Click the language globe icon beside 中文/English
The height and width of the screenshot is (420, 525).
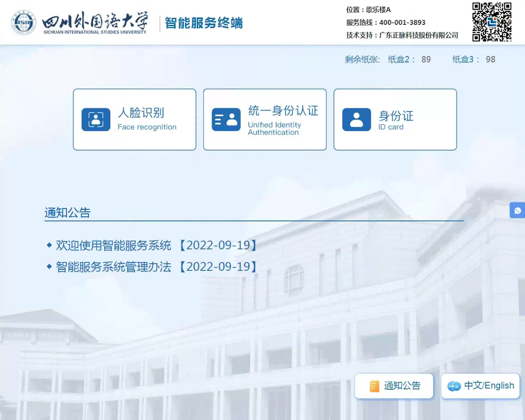click(453, 386)
